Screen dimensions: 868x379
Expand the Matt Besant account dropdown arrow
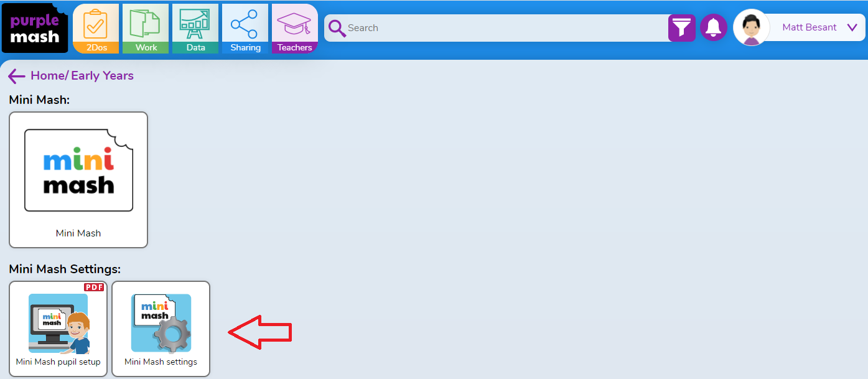tap(852, 27)
